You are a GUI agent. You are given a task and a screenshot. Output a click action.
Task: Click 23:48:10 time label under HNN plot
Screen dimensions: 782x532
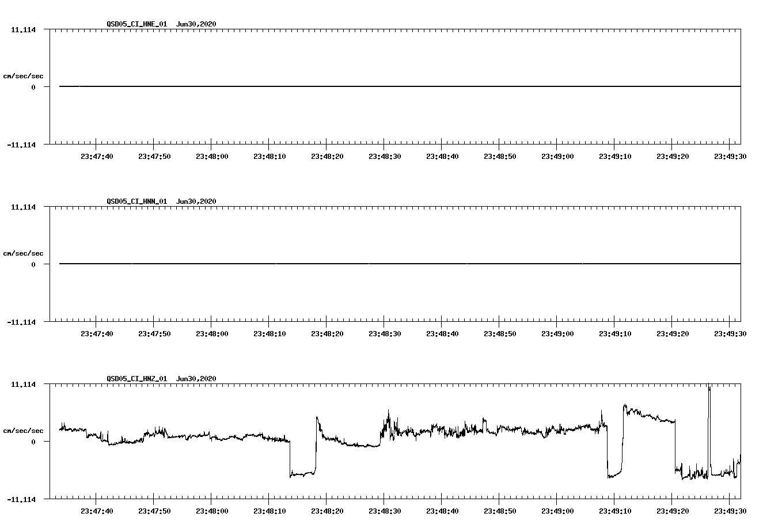pyautogui.click(x=269, y=333)
